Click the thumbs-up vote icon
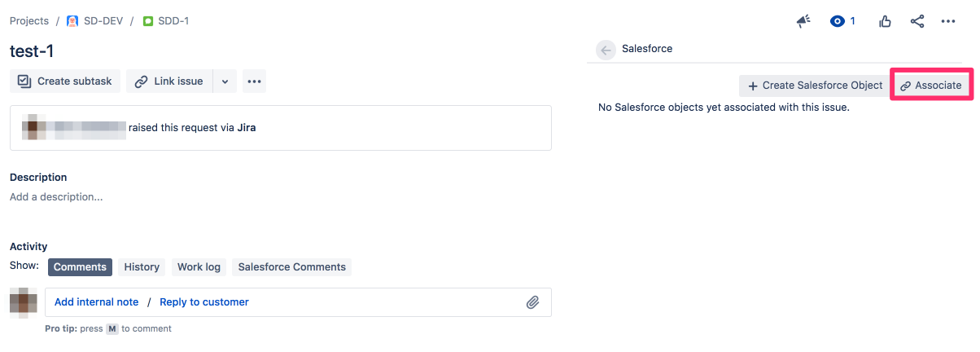Viewport: 980px width, 352px height. (x=885, y=21)
